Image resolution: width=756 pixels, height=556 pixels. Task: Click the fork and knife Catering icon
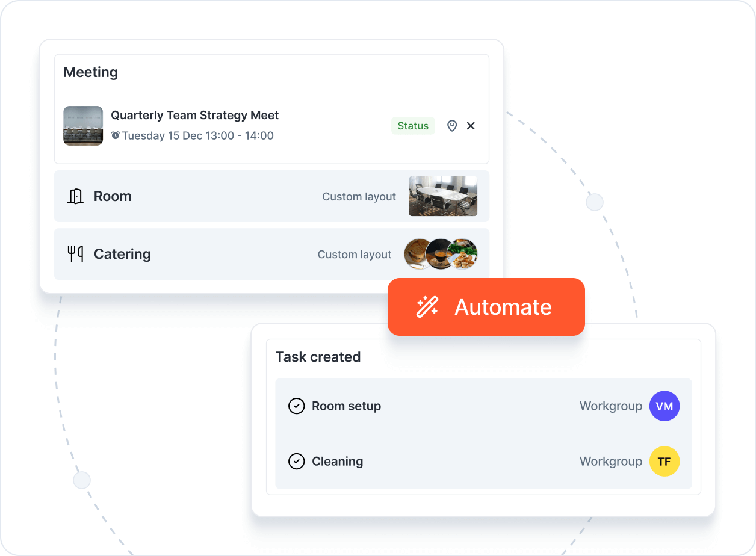click(x=75, y=254)
